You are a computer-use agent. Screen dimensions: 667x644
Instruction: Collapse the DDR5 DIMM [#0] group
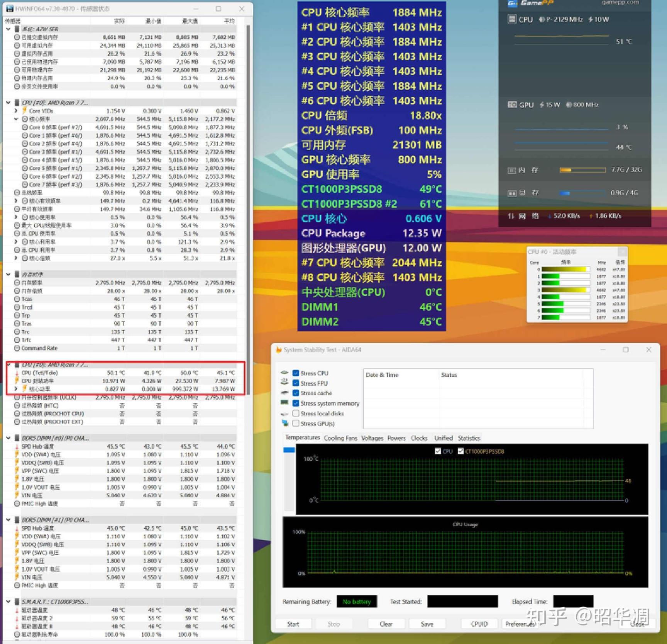pos(8,438)
